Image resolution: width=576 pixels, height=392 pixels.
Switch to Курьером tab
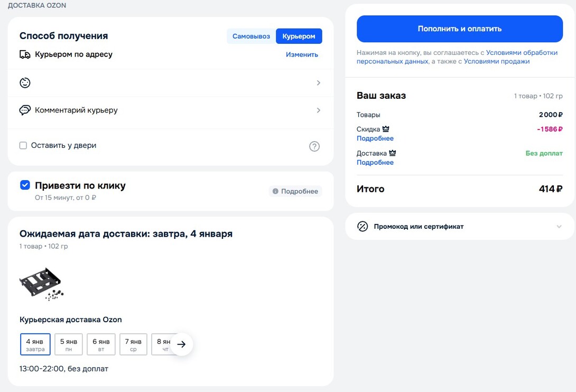(299, 36)
